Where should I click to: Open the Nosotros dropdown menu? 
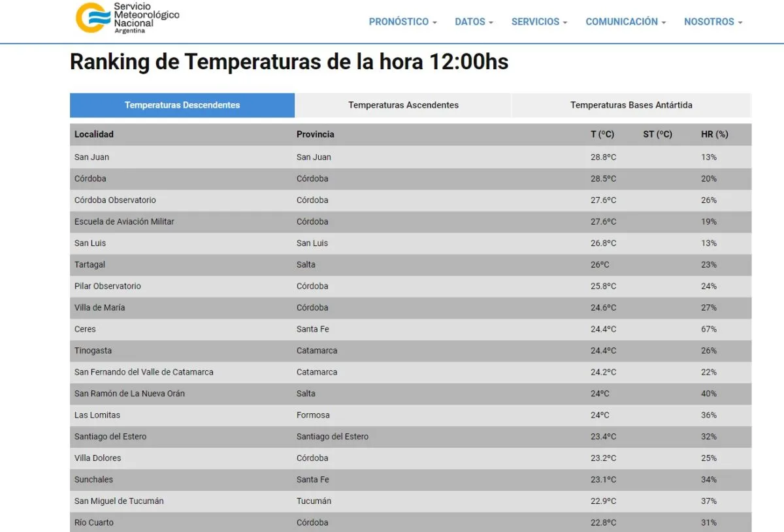pyautogui.click(x=713, y=22)
